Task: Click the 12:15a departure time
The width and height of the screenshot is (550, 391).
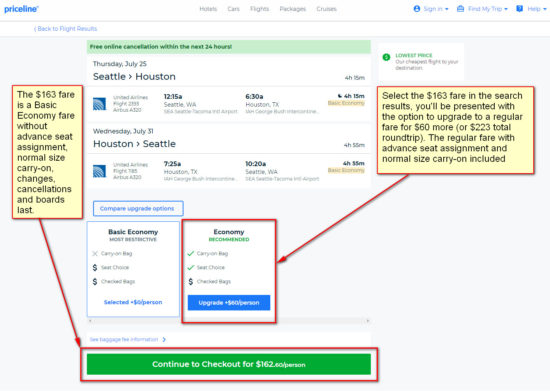Action: [x=173, y=96]
